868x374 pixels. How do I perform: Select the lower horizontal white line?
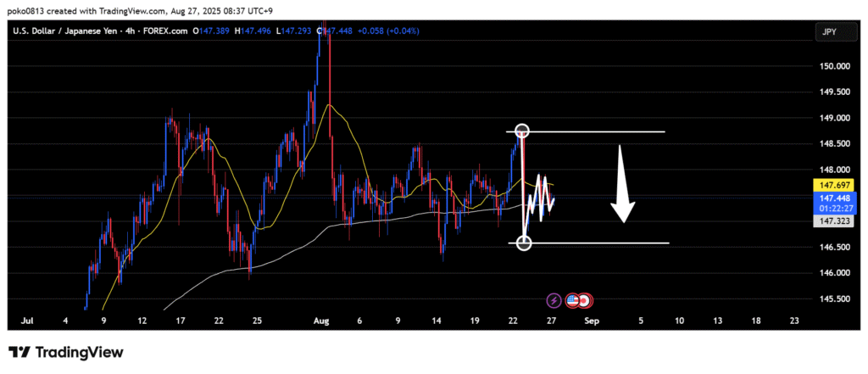[610, 243]
